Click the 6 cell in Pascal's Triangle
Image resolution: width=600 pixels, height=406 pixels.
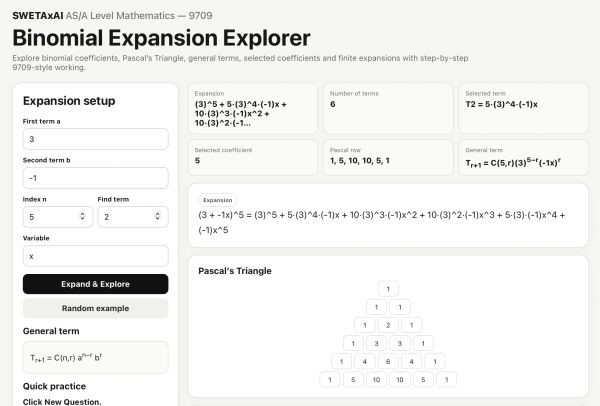388,361
